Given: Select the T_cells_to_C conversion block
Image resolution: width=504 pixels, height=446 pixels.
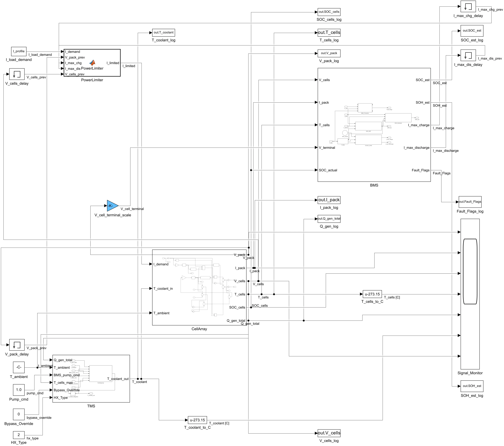Looking at the screenshot, I should pos(372,294).
